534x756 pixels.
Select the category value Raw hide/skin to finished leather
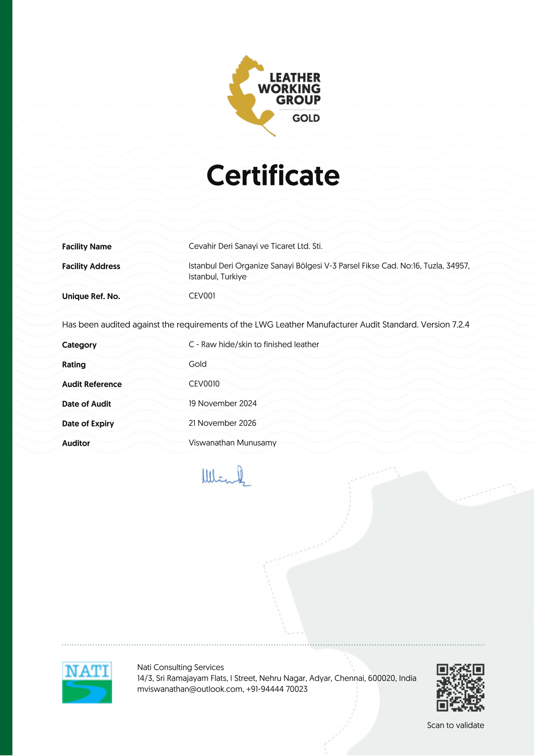click(x=260, y=344)
